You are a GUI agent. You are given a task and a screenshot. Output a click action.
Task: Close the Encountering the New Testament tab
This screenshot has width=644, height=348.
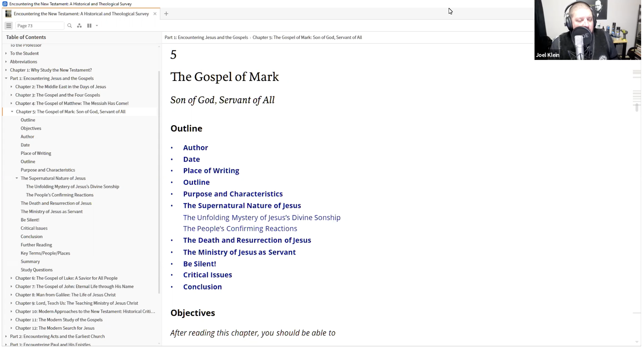click(155, 14)
